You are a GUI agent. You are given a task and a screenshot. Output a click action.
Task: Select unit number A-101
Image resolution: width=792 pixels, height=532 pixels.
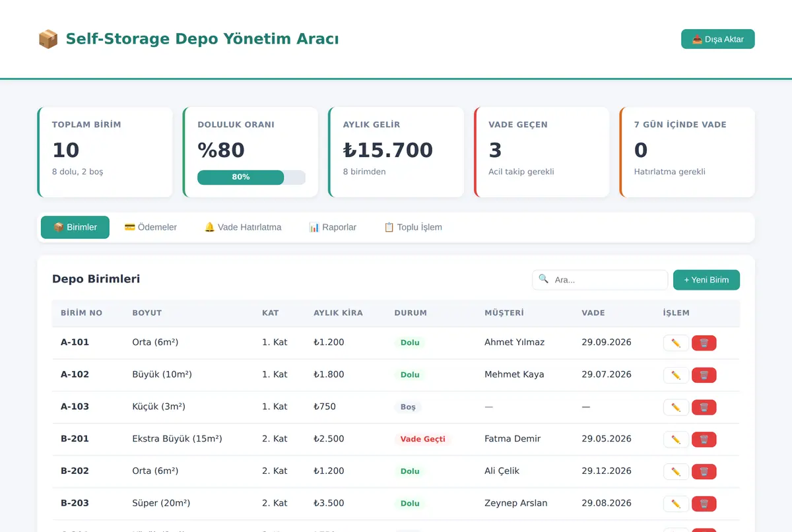[x=75, y=342]
